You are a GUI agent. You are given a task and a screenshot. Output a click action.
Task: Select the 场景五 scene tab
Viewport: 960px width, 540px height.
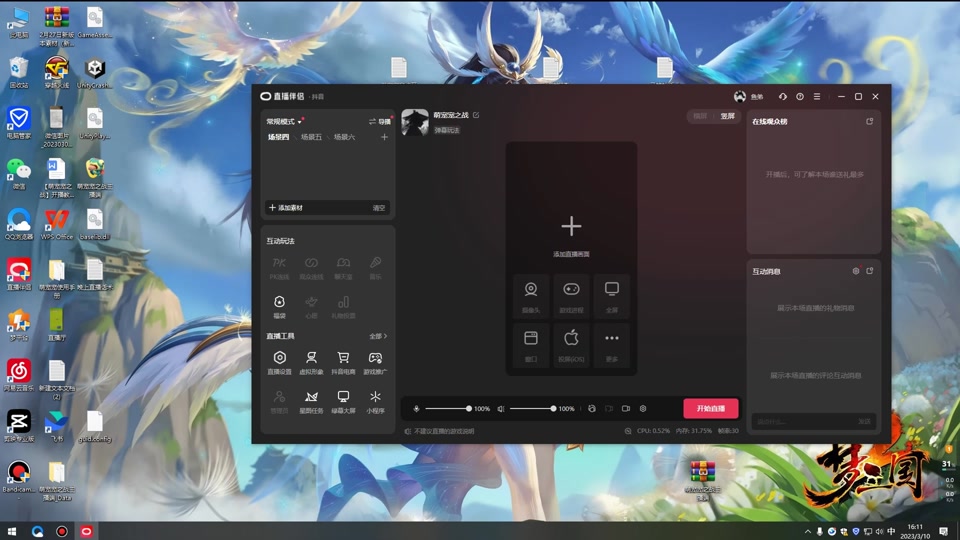[311, 137]
